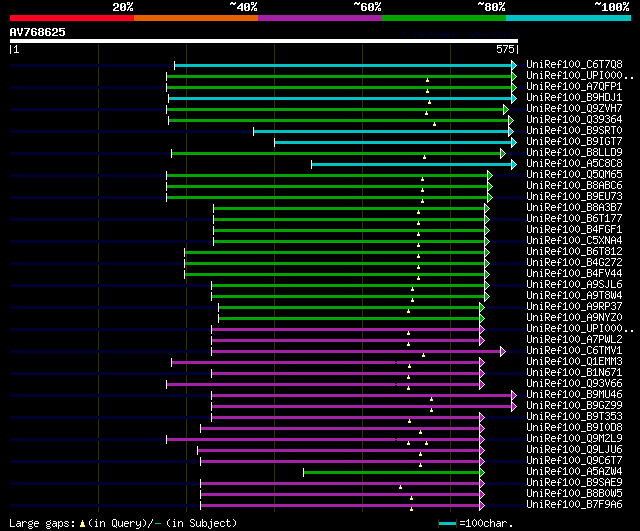Select the UniRef100_B9GZ99 label
This screenshot has height=531, width=640.
click(x=574, y=406)
